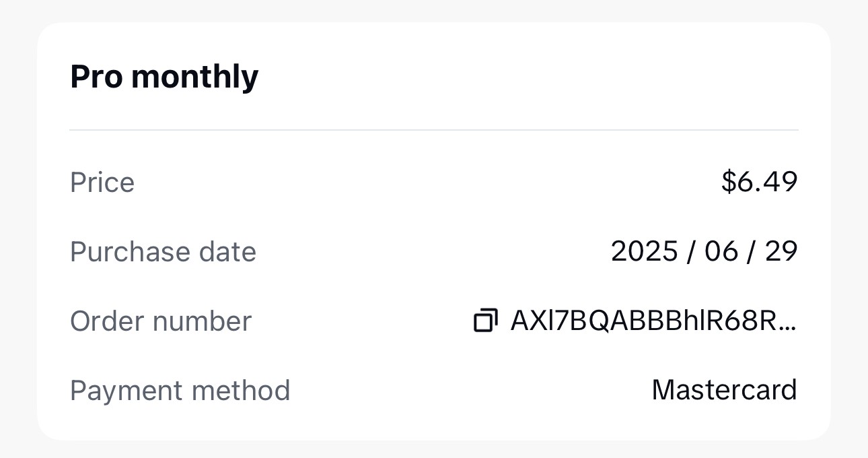This screenshot has width=868, height=458.
Task: Click the $6.49 price value
Action: pyautogui.click(x=759, y=181)
